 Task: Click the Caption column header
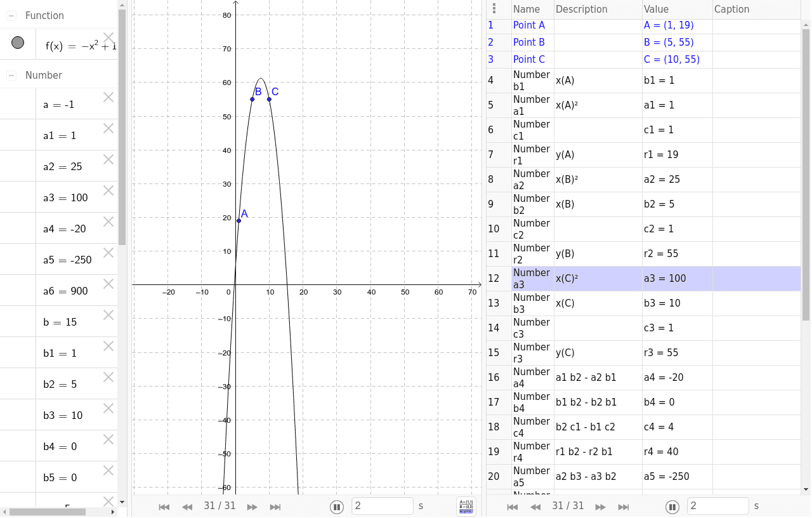click(731, 9)
